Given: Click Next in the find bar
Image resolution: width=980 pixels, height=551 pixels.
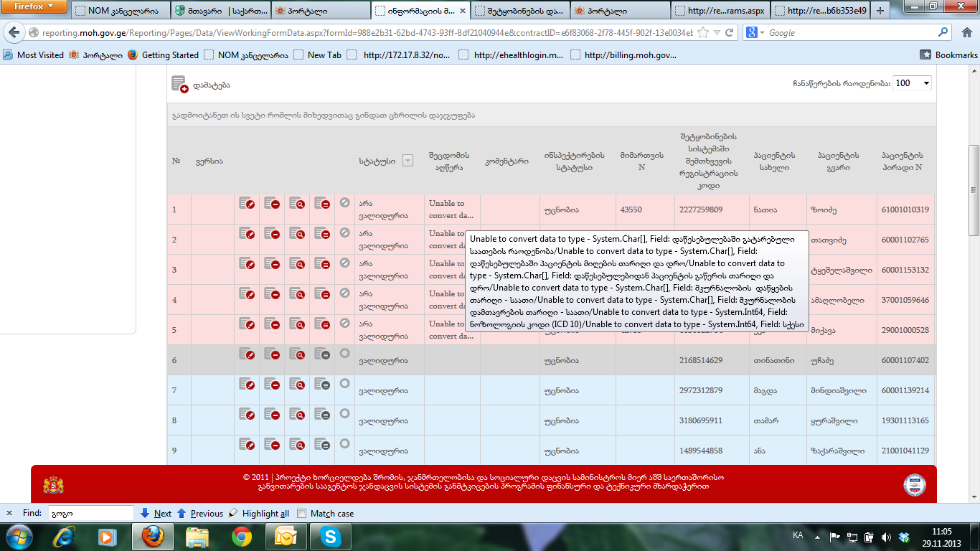Looking at the screenshot, I should [156, 514].
